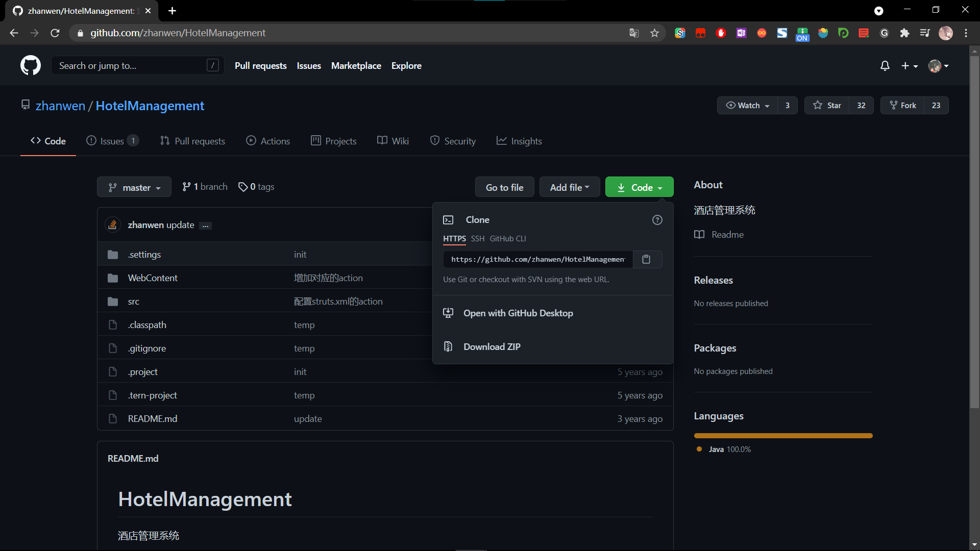Open the clone help question mark
The width and height of the screenshot is (980, 551).
(657, 219)
